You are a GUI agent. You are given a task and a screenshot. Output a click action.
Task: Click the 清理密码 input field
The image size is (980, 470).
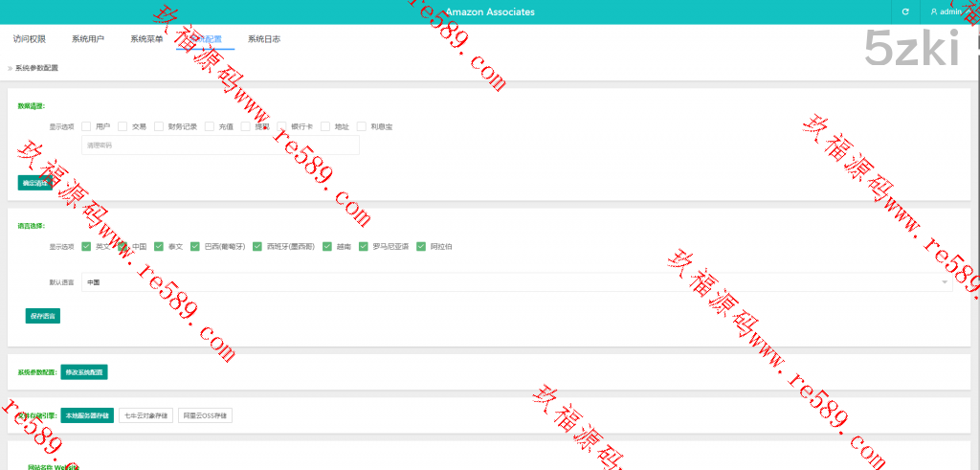click(x=220, y=145)
